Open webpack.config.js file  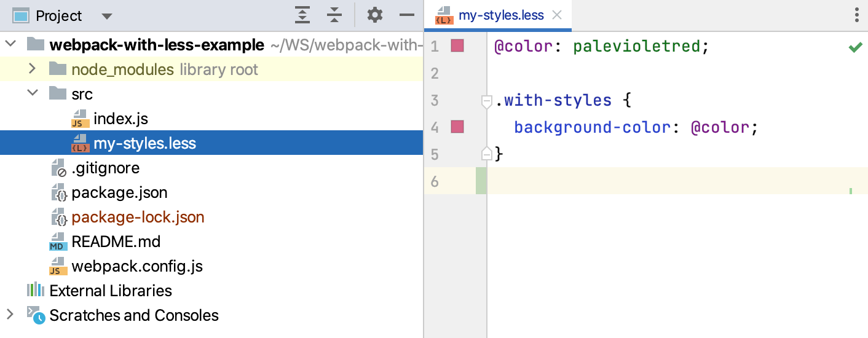point(137,266)
